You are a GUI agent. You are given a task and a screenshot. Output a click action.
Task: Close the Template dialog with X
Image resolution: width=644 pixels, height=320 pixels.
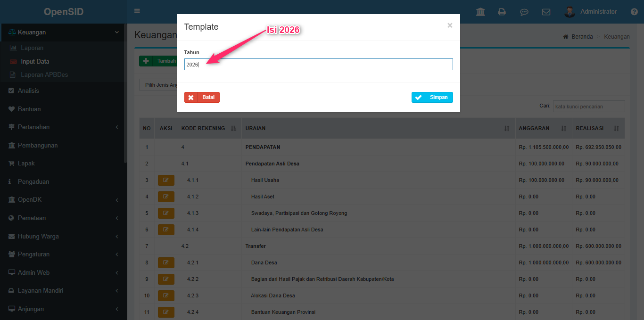pos(450,25)
